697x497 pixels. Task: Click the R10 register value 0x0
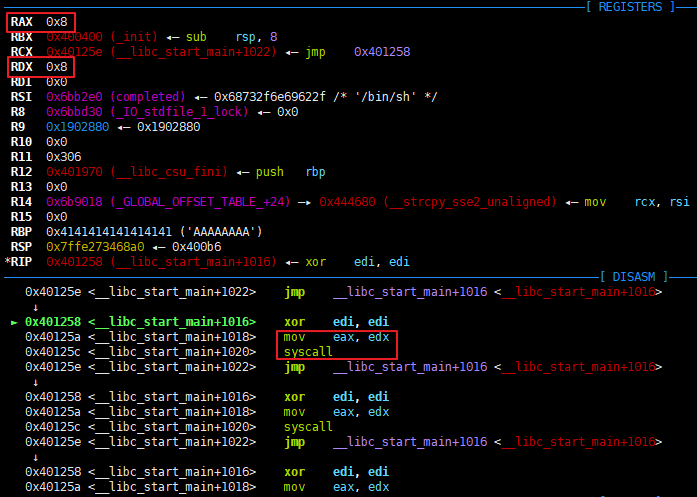point(56,142)
